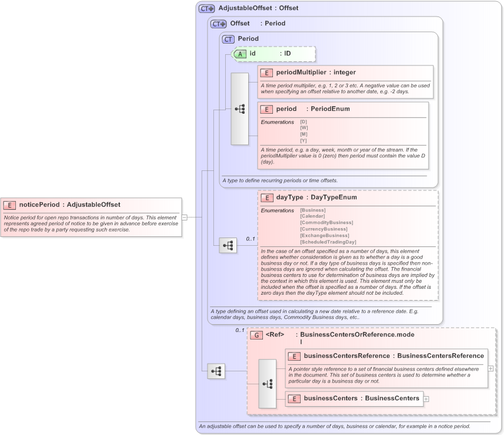Click the E icon of dayType
504x435 pixels.
[267, 198]
